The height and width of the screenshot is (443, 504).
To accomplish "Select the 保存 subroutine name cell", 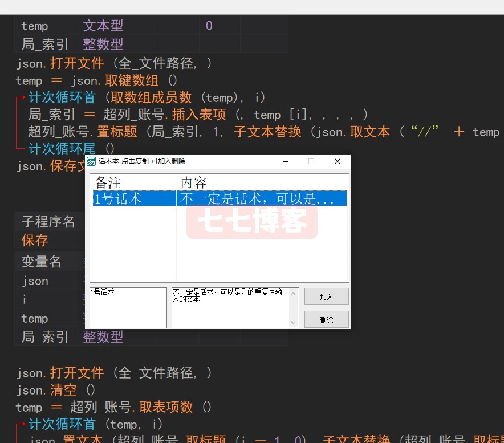I will (35, 240).
